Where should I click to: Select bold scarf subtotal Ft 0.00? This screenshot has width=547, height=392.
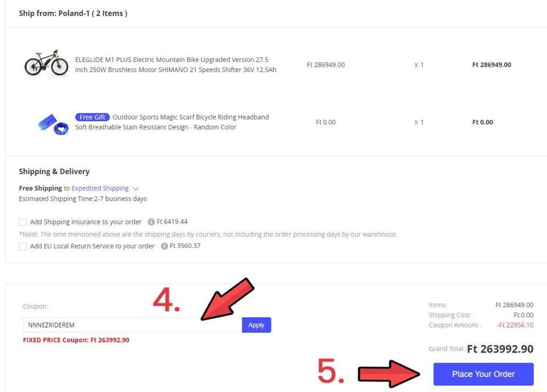coord(482,122)
